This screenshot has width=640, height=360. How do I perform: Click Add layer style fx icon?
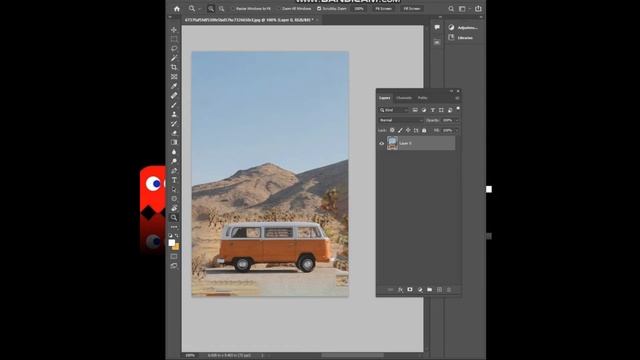[400, 289]
